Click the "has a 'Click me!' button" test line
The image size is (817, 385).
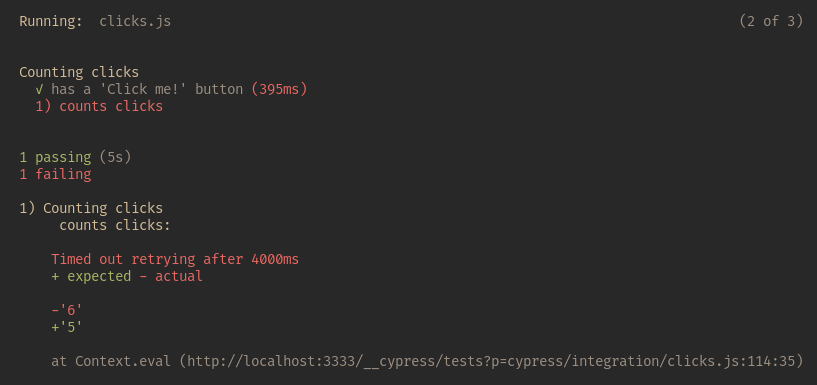(147, 90)
